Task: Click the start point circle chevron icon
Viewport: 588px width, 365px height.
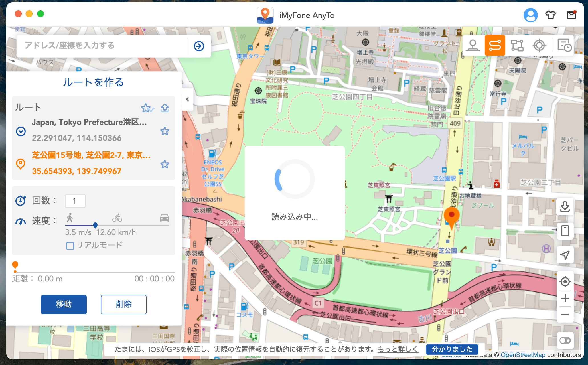Action: coord(21,131)
